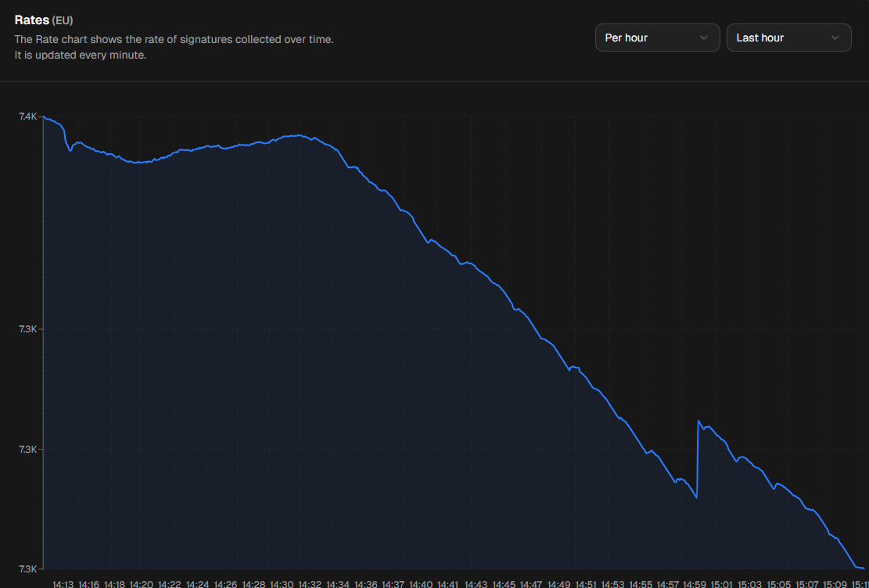This screenshot has height=588, width=869.
Task: Click the 14:28 x-axis time label
Action: pyautogui.click(x=254, y=584)
